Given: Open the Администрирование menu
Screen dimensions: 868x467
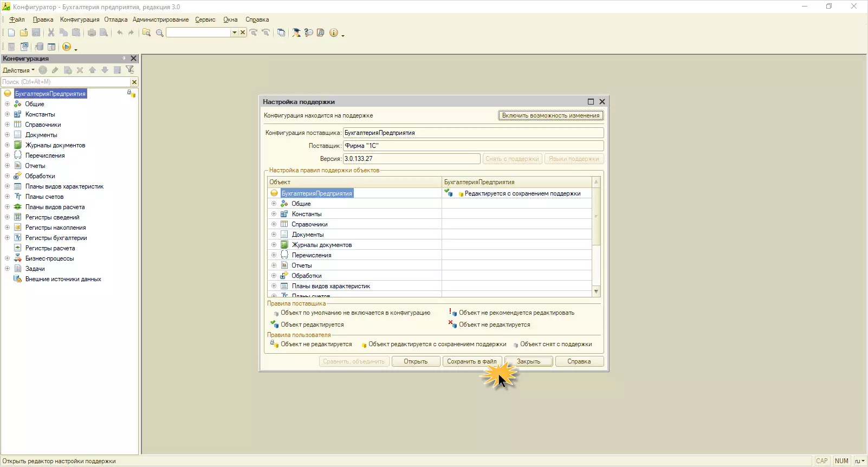Looking at the screenshot, I should (x=160, y=20).
